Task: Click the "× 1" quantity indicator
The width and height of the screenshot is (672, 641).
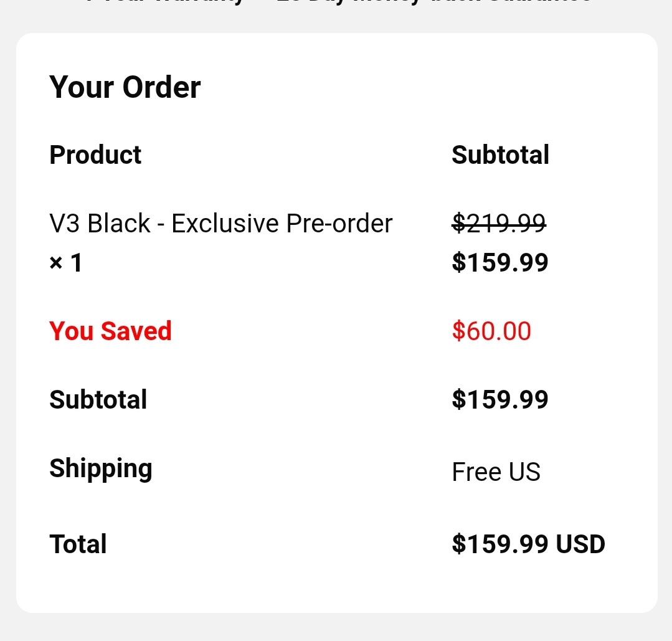Action: (x=65, y=262)
